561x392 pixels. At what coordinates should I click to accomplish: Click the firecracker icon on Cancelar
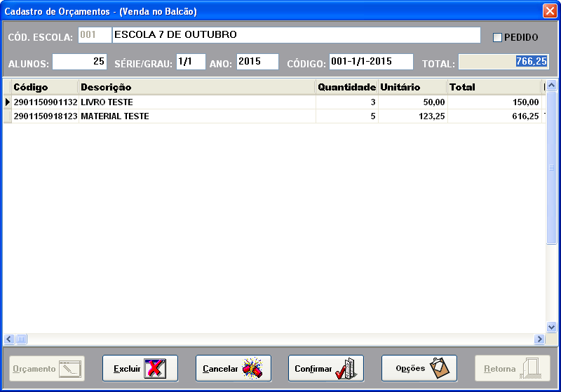[x=252, y=368]
